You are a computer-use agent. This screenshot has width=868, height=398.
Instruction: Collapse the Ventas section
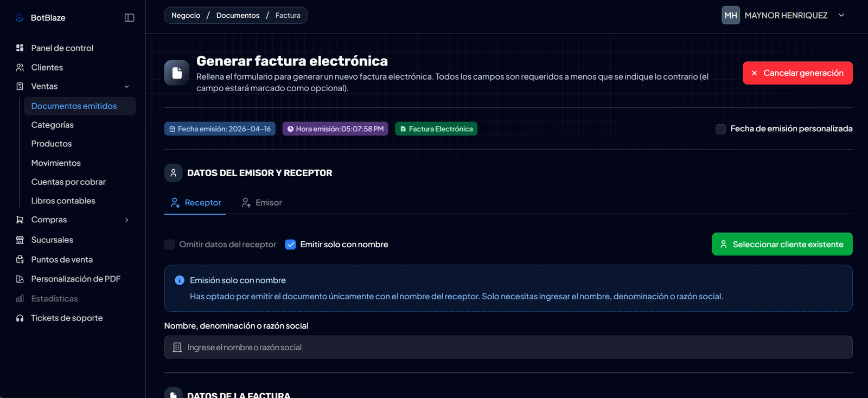point(126,86)
